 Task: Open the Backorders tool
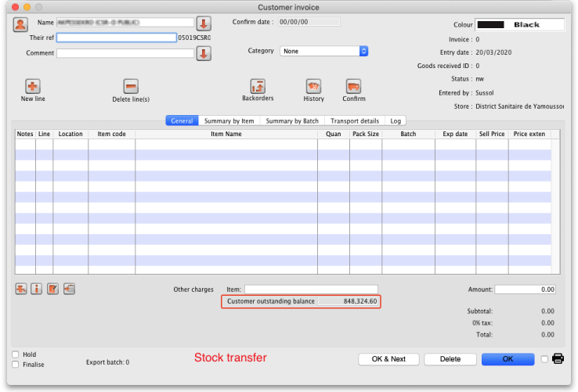pos(258,87)
